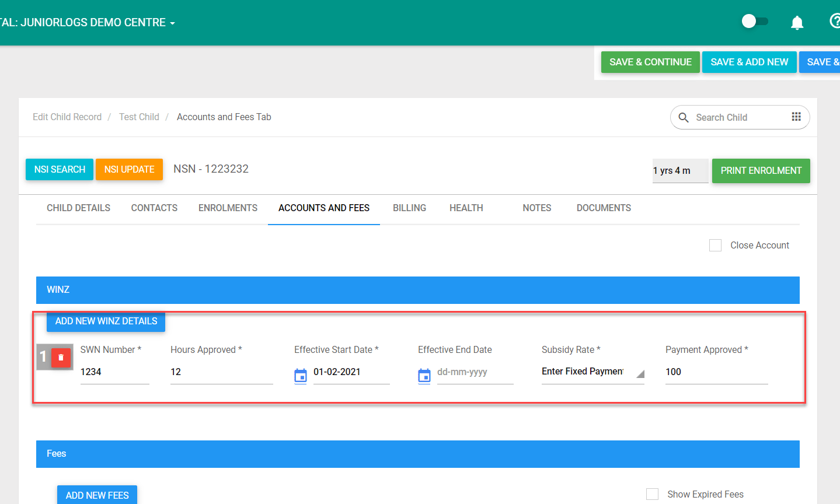The image size is (840, 504).
Task: Open the apps grid icon beside Search Child
Action: click(x=796, y=117)
